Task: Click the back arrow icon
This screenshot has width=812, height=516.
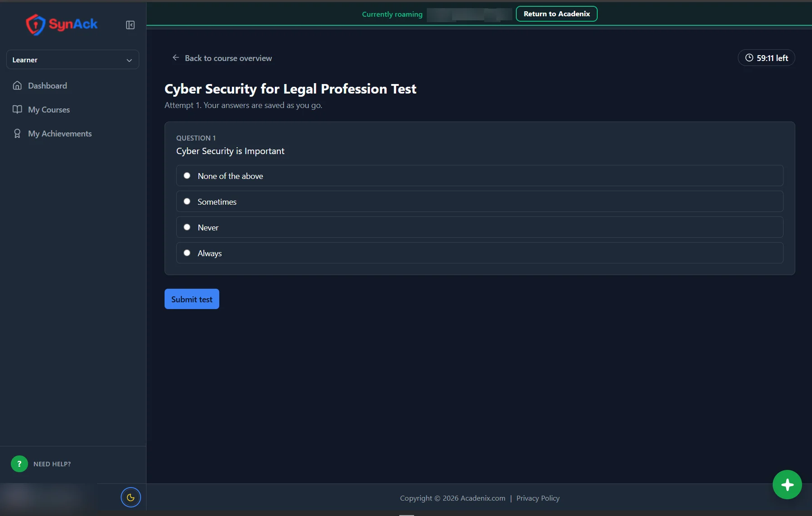Action: point(176,57)
